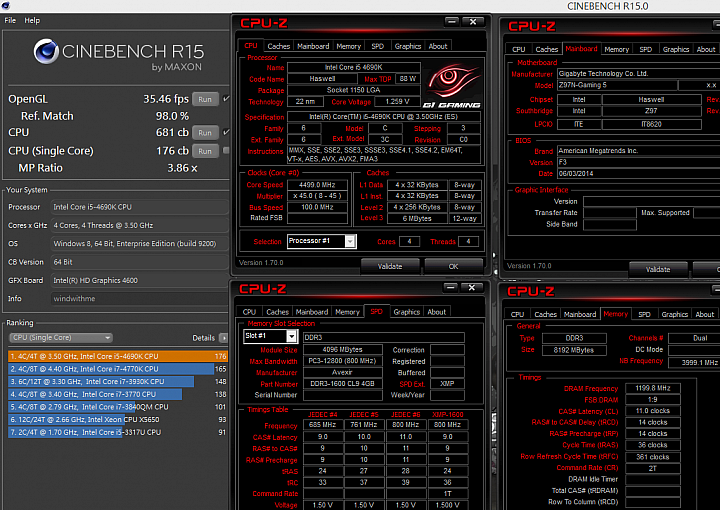Screen dimensions: 720x510
Task: Click Validate in the CPU tab CPU-Z window
Action: tap(390, 266)
